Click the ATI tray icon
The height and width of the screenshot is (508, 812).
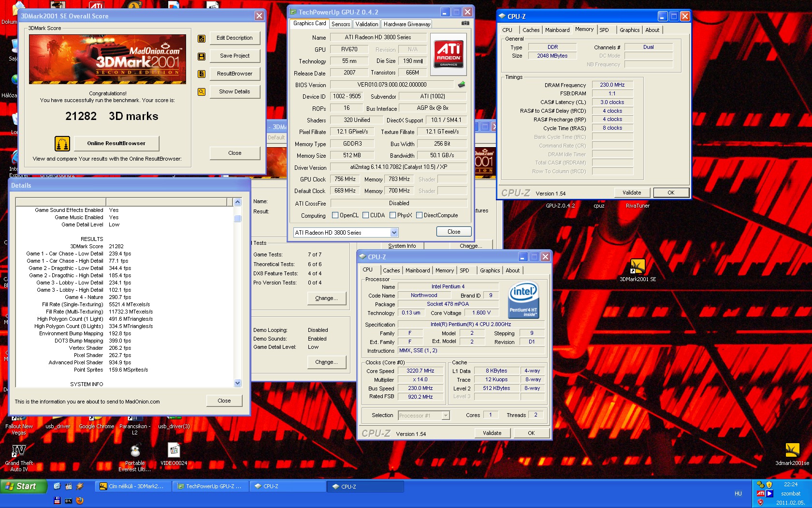click(x=761, y=493)
